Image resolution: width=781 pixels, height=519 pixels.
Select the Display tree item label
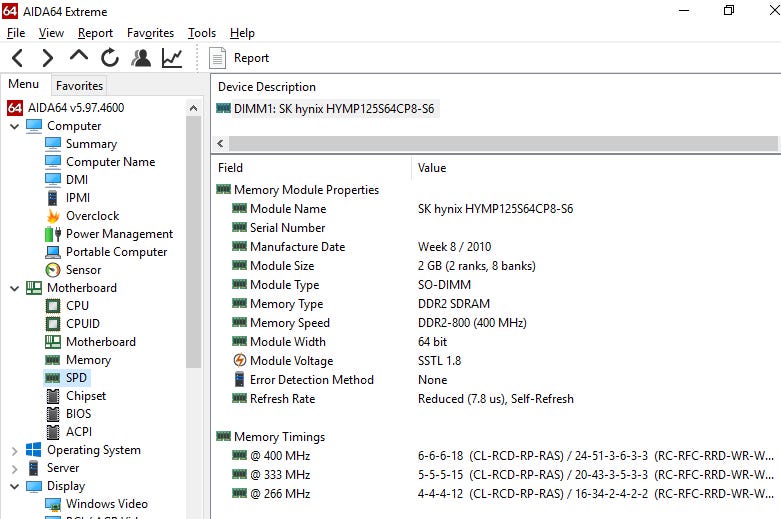tap(66, 486)
